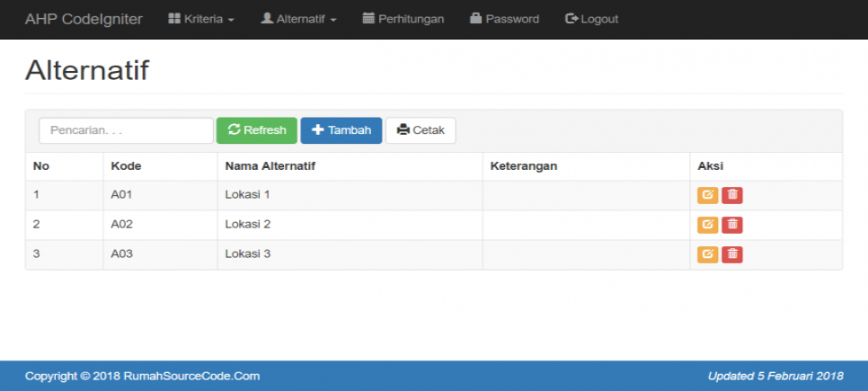Click the blue Tambah button
Image resolution: width=868 pixels, height=391 pixels.
coord(341,130)
